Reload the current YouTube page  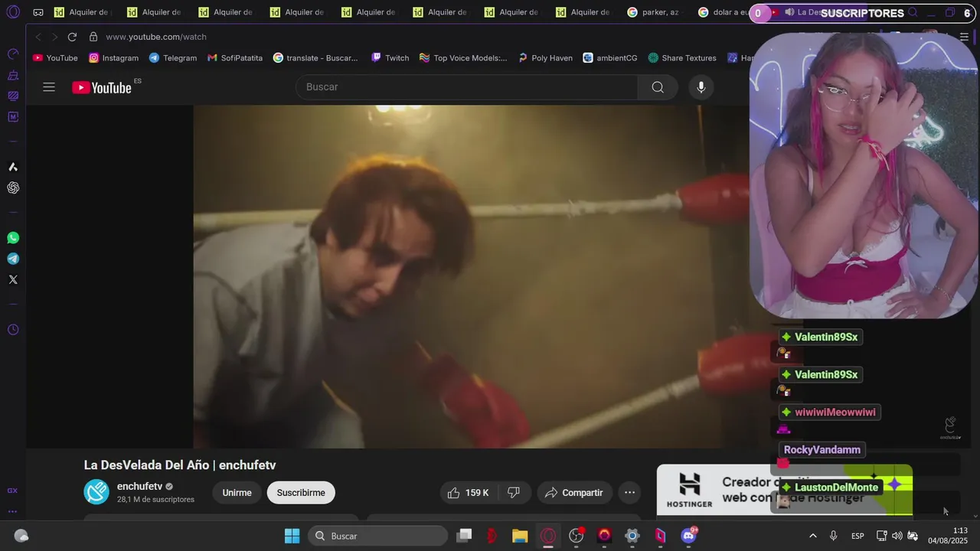tap(72, 37)
